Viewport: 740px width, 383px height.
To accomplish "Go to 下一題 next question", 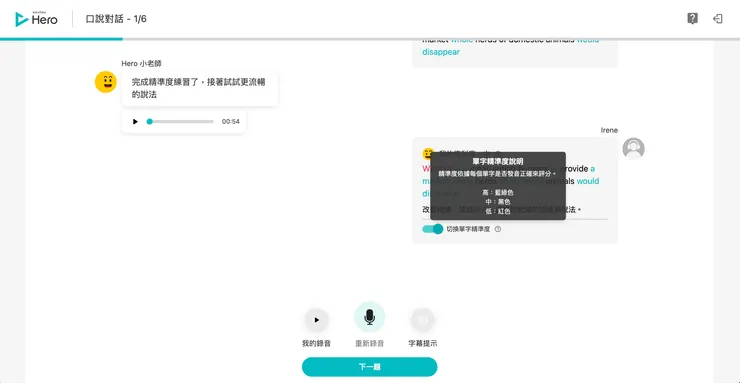I will pos(370,367).
